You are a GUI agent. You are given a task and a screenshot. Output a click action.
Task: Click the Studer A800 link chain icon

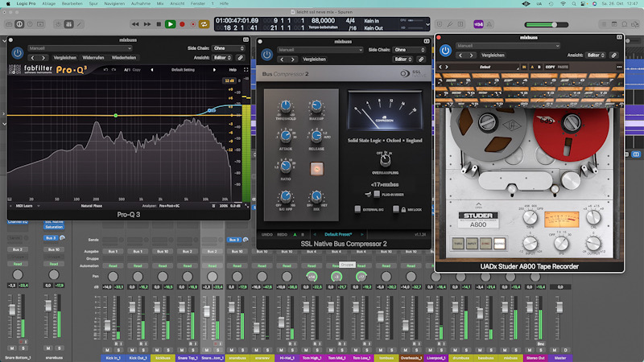coord(614,55)
